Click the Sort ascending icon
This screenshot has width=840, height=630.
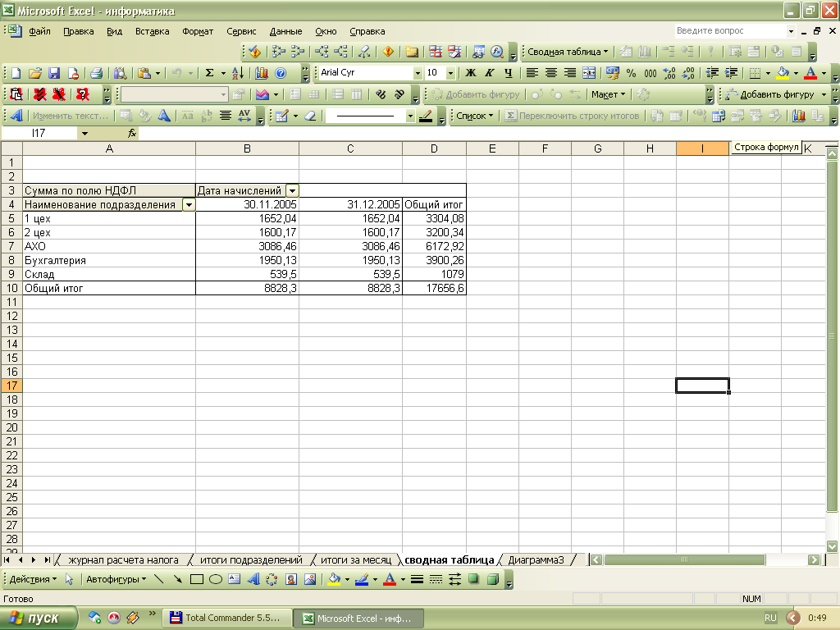[x=237, y=73]
